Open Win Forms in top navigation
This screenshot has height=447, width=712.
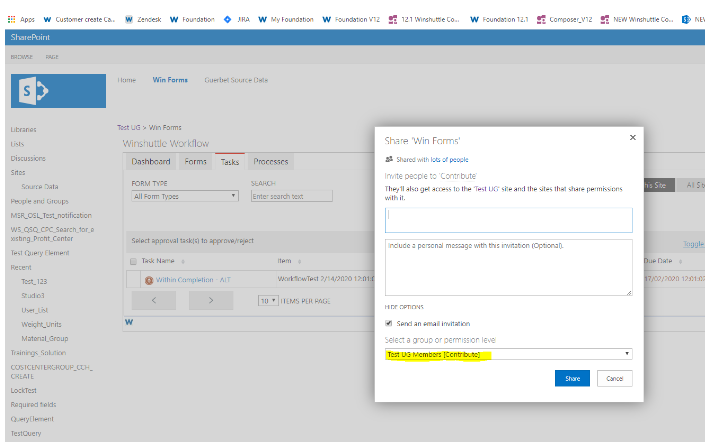[170, 80]
